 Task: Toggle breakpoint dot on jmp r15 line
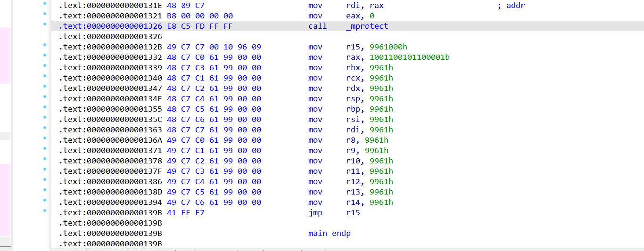pyautogui.click(x=45, y=211)
